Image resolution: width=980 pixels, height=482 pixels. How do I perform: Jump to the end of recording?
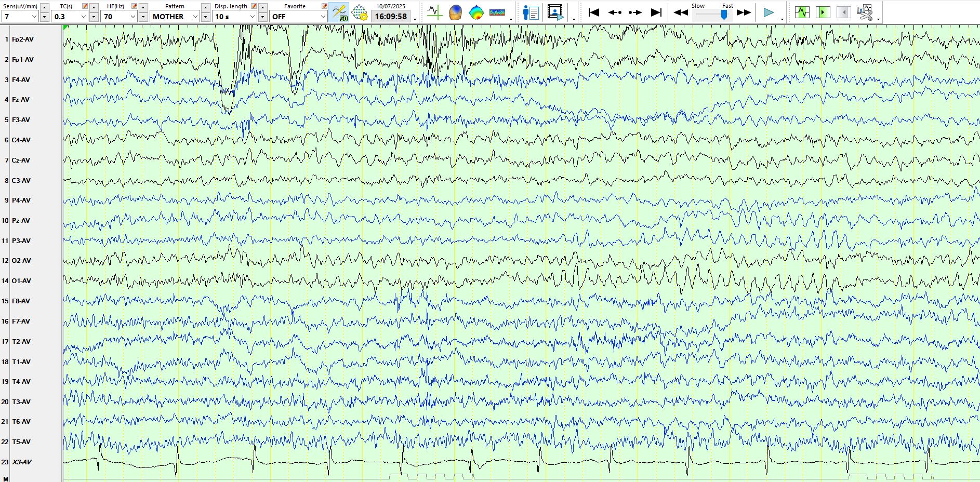(x=657, y=12)
